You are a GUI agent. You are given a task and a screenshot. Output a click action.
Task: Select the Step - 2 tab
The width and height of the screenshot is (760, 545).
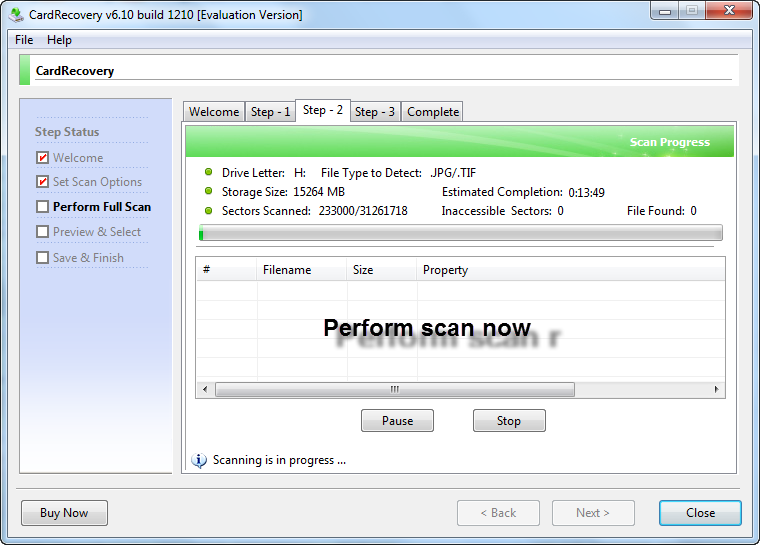click(x=323, y=110)
